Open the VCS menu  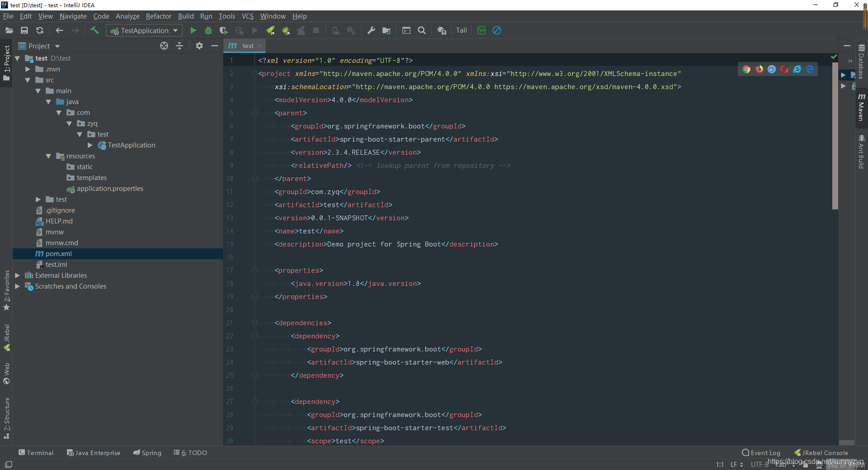point(247,16)
